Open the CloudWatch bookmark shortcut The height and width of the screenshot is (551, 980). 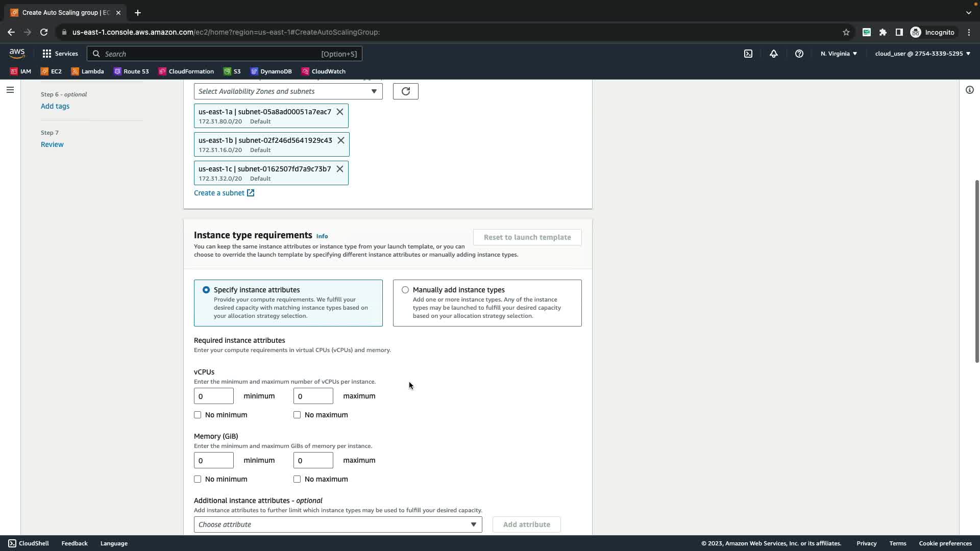pyautogui.click(x=324, y=71)
